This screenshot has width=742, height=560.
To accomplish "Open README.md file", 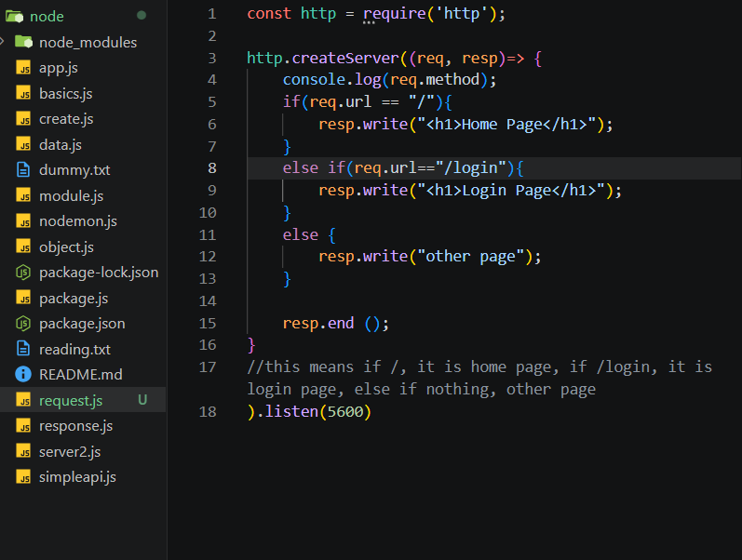I will 81,375.
